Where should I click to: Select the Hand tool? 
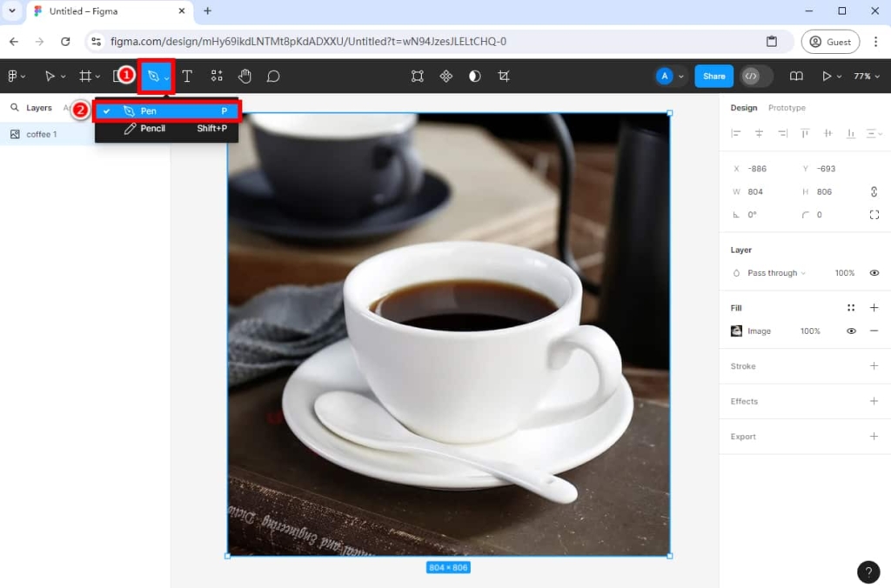click(246, 76)
